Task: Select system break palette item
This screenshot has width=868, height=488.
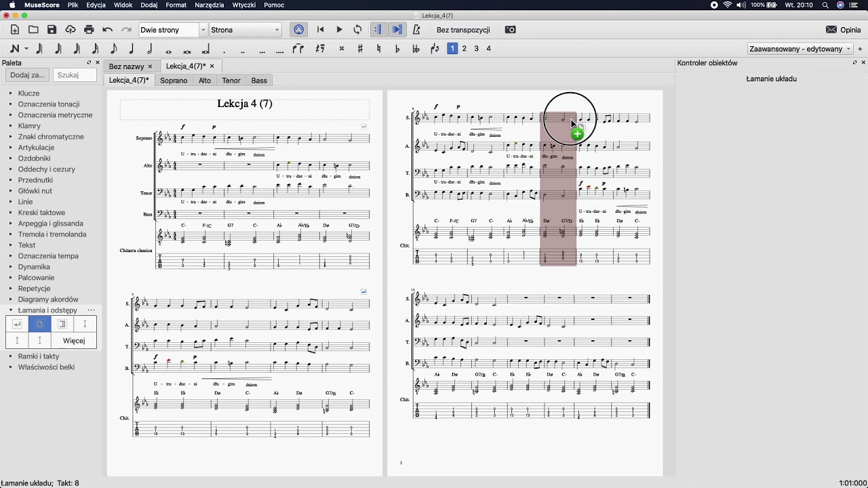Action: tap(17, 324)
